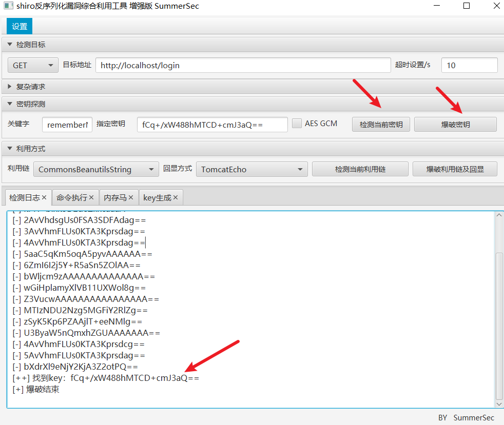This screenshot has width=504, height=425.
Task: Click log line MTIzNDU2Nzg5MGFiY2RlZg==
Action: click(80, 310)
